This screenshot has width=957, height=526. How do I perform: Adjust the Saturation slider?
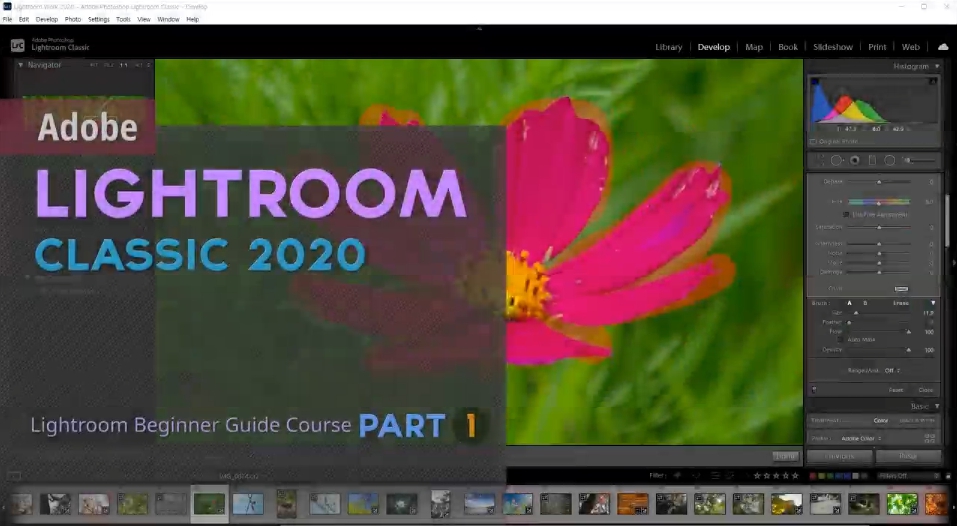click(x=879, y=227)
